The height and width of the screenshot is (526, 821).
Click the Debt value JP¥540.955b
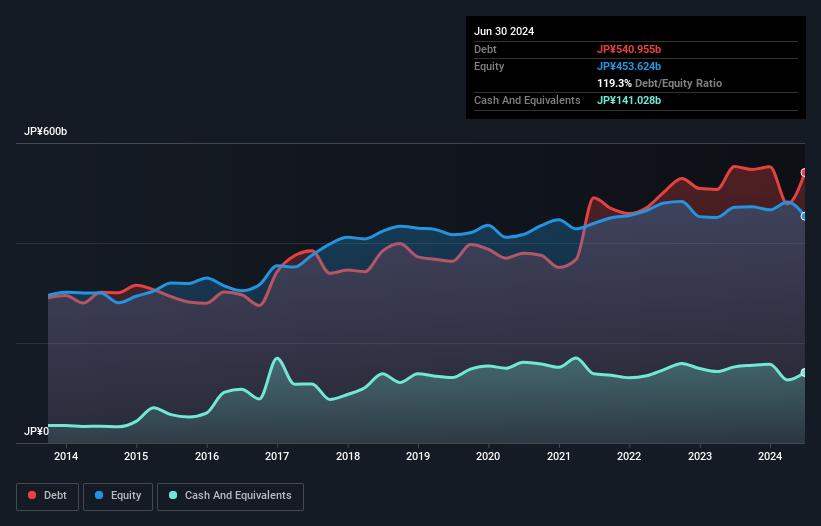pos(629,49)
